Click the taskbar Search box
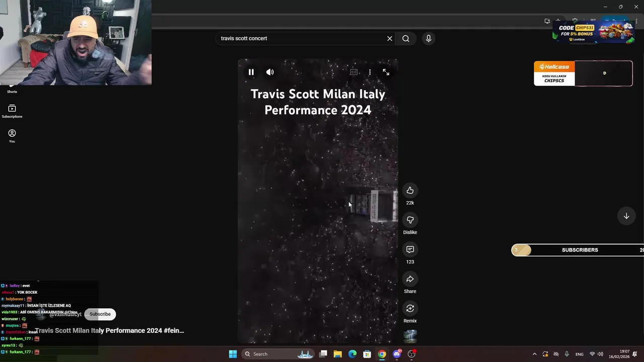This screenshot has width=644, height=362. point(278,354)
